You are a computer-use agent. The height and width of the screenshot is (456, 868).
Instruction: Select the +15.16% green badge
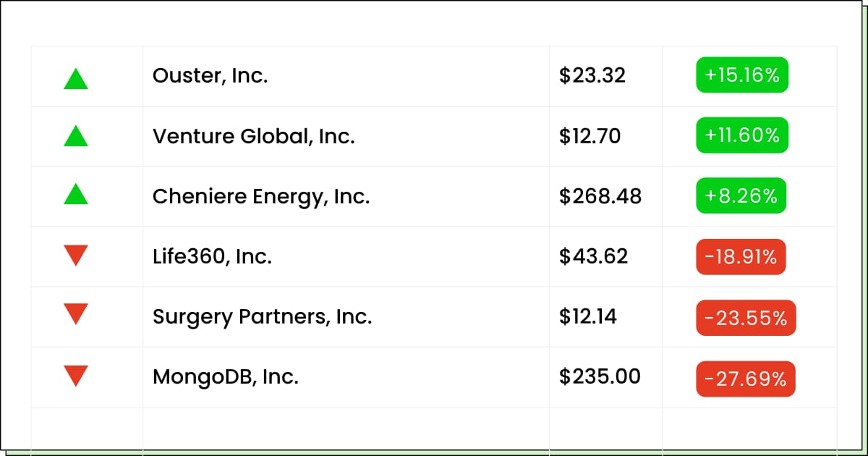click(x=742, y=75)
